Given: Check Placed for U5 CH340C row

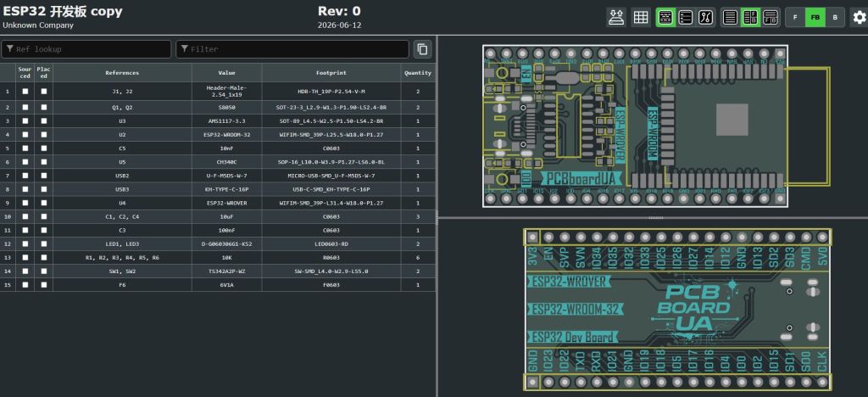Looking at the screenshot, I should (44, 162).
